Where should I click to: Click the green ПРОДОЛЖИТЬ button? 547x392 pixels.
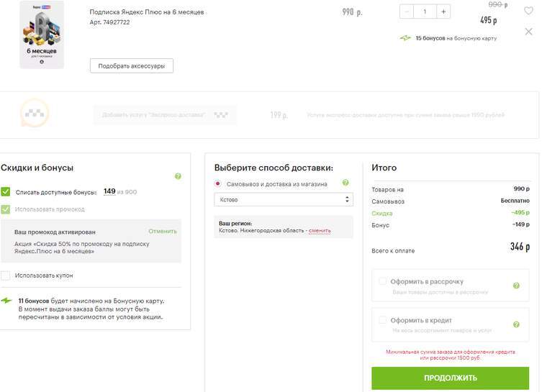point(451,378)
